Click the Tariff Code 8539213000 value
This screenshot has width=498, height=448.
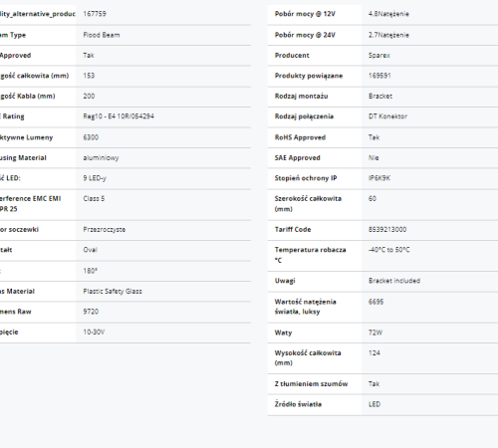pos(387,230)
